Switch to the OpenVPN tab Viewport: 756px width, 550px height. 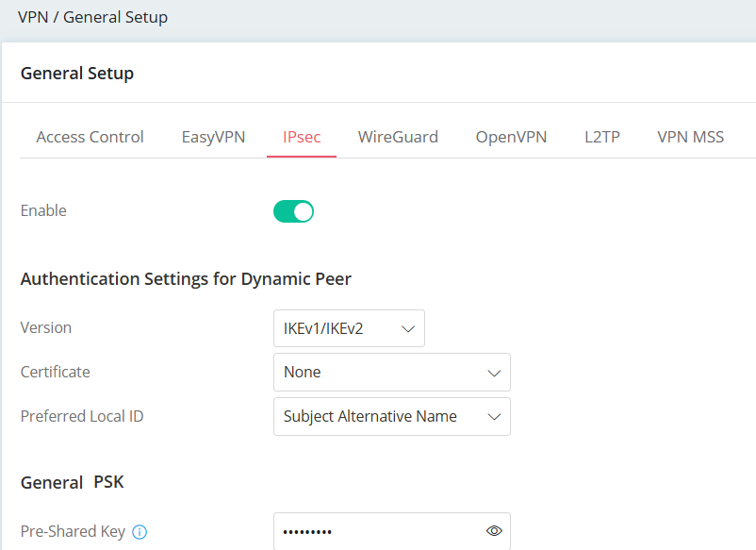click(x=511, y=137)
